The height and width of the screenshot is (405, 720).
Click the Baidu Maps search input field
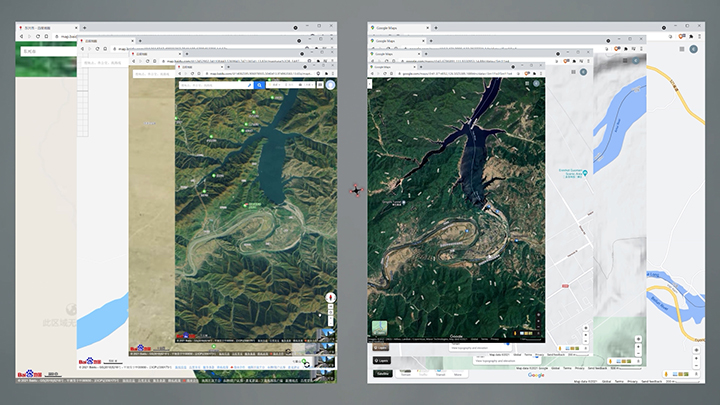pos(210,86)
